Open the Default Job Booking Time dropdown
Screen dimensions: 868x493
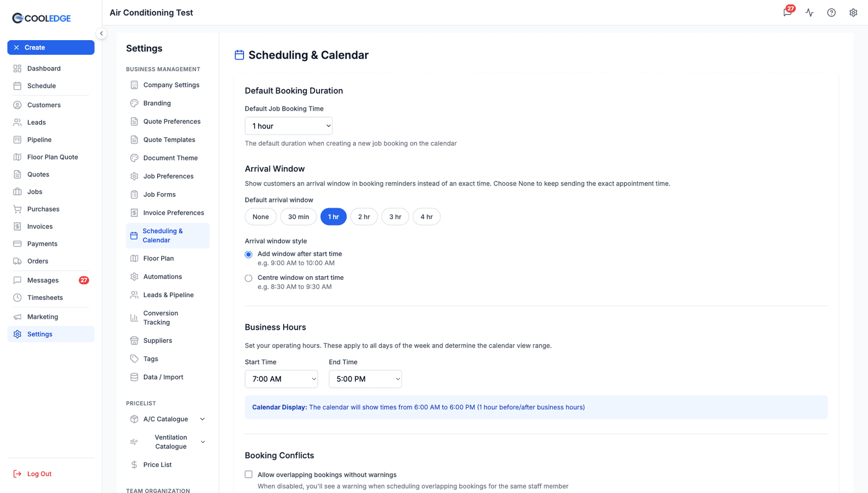pos(289,126)
